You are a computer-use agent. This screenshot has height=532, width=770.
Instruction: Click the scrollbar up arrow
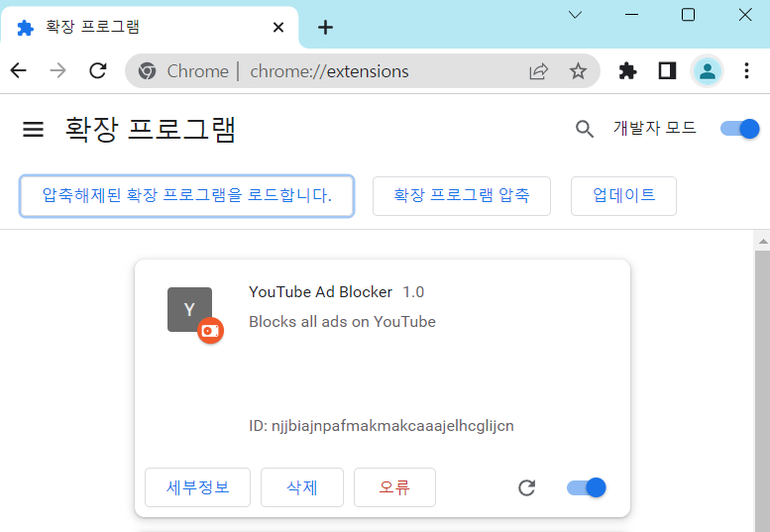(763, 241)
